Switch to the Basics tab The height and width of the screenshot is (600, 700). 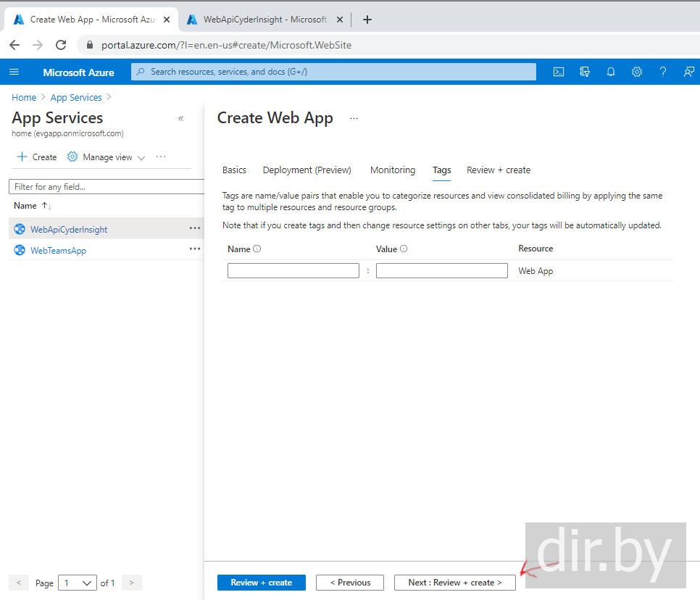point(234,170)
